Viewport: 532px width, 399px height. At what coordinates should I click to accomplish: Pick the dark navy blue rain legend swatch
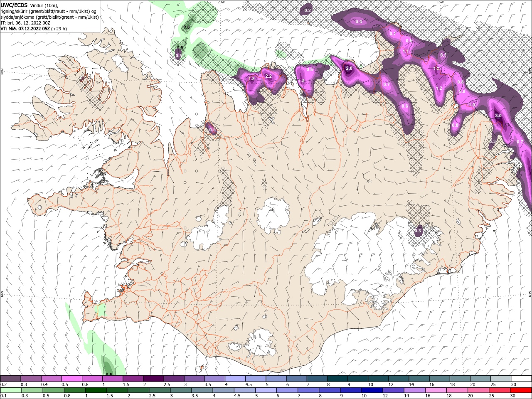click(372, 390)
